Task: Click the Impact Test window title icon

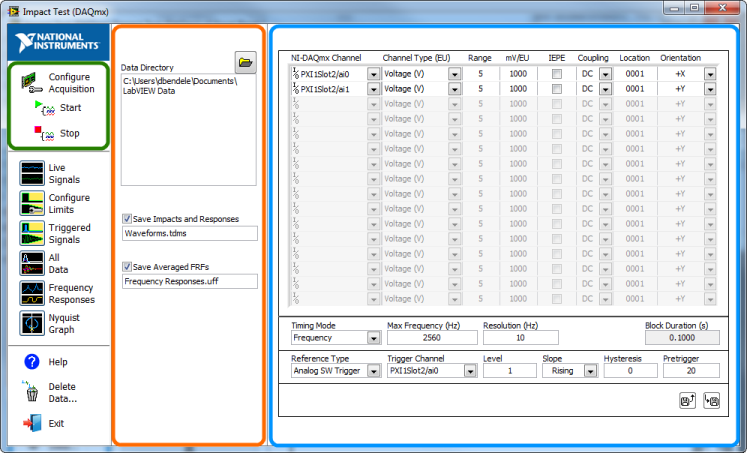Action: coord(13,11)
